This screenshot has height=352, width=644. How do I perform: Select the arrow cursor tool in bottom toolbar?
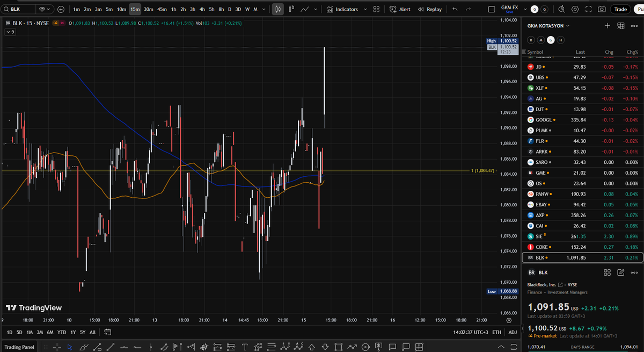[69, 347]
